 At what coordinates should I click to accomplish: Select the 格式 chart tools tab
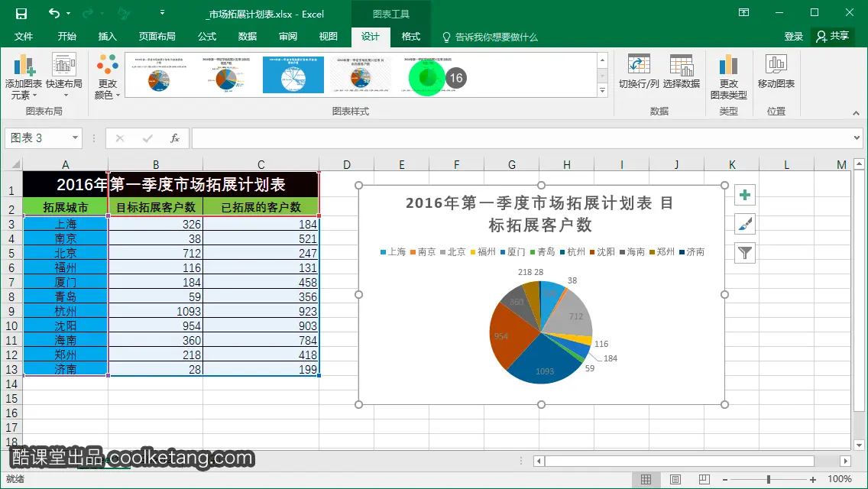click(411, 37)
